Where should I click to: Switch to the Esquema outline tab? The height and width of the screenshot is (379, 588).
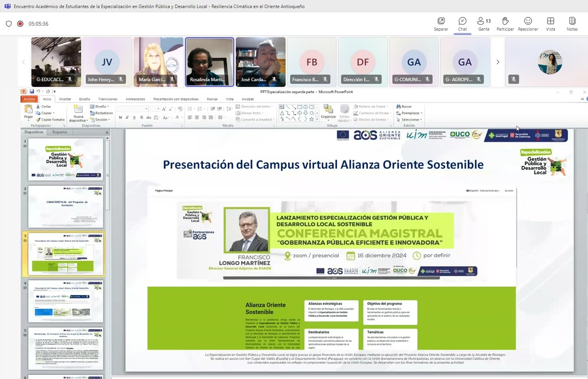click(60, 132)
